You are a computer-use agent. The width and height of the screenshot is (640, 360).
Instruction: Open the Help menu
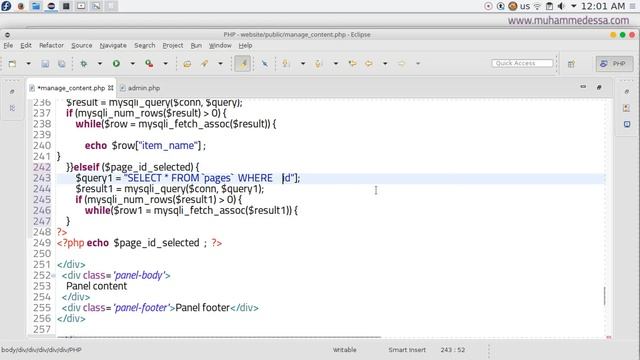tap(245, 45)
